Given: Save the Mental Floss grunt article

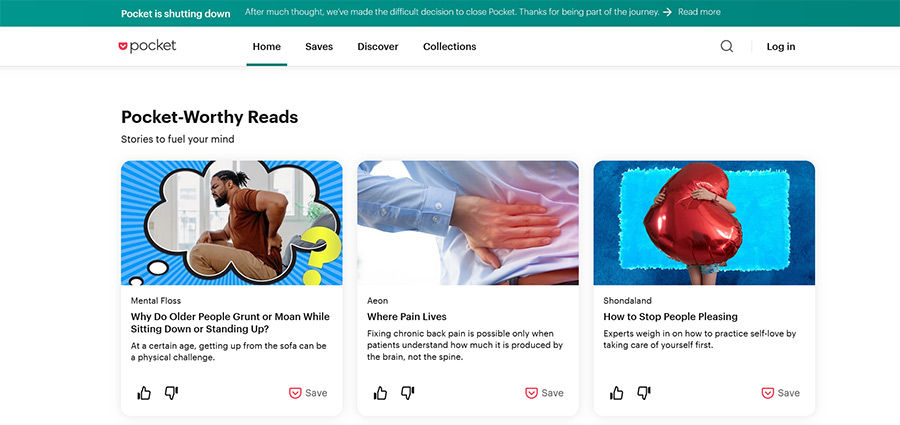Looking at the screenshot, I should [x=308, y=393].
